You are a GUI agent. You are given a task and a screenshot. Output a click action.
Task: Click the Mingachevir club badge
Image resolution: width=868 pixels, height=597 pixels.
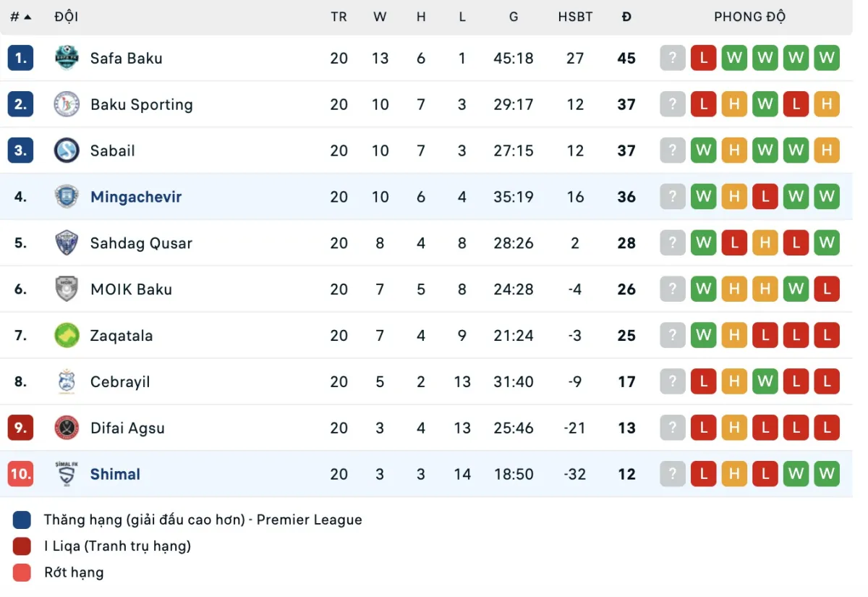67,197
